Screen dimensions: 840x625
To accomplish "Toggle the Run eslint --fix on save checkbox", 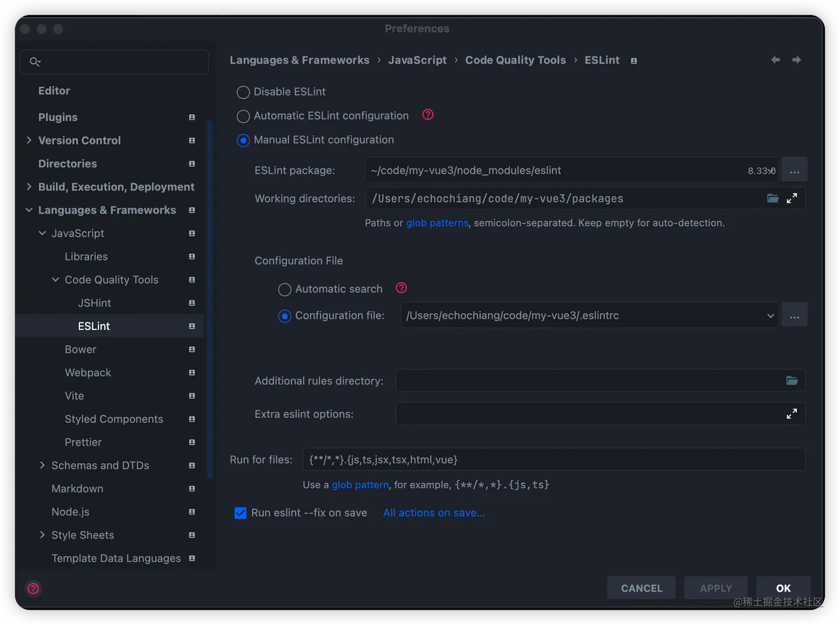I will click(241, 513).
